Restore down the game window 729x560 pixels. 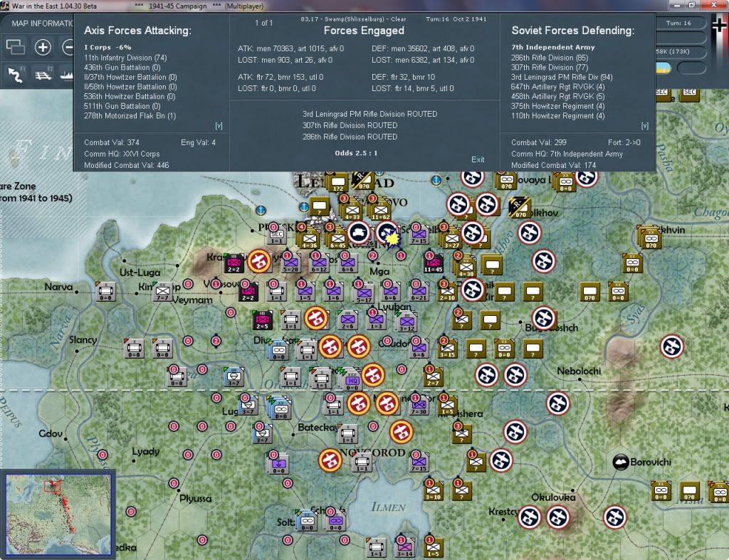[x=691, y=5]
